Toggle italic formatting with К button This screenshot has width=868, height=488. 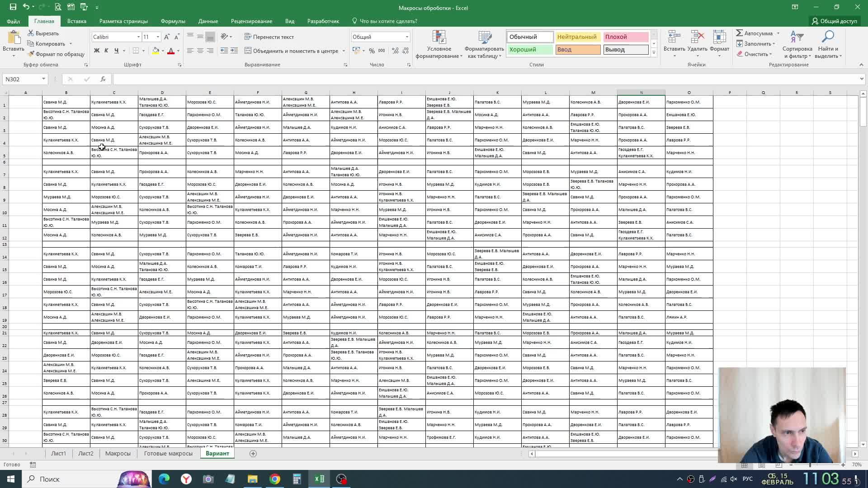coord(106,51)
